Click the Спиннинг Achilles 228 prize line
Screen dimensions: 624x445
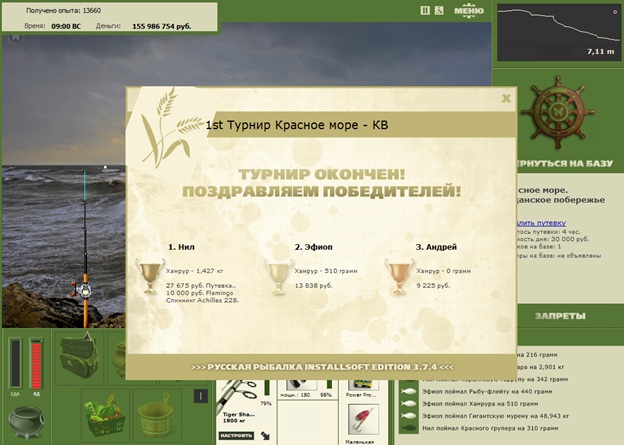203,301
